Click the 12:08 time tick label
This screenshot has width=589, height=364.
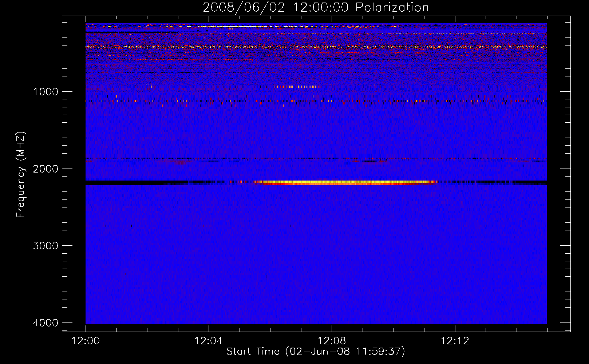click(x=332, y=341)
